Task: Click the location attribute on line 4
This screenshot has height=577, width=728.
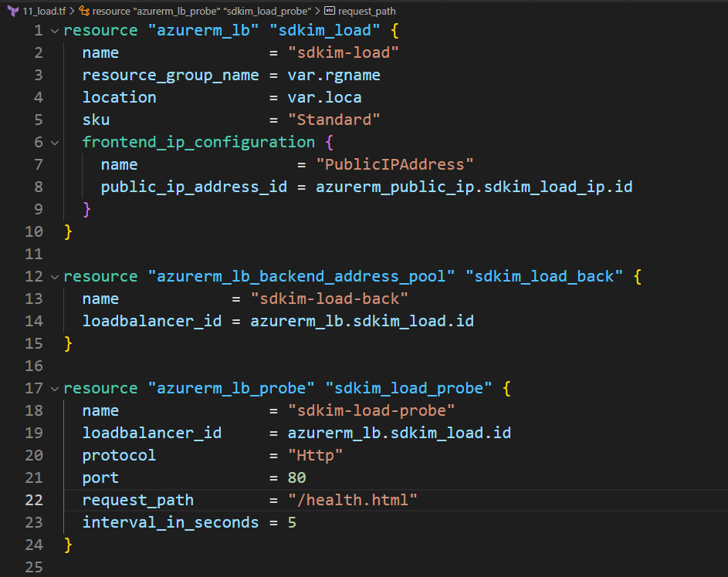Action: coord(120,97)
